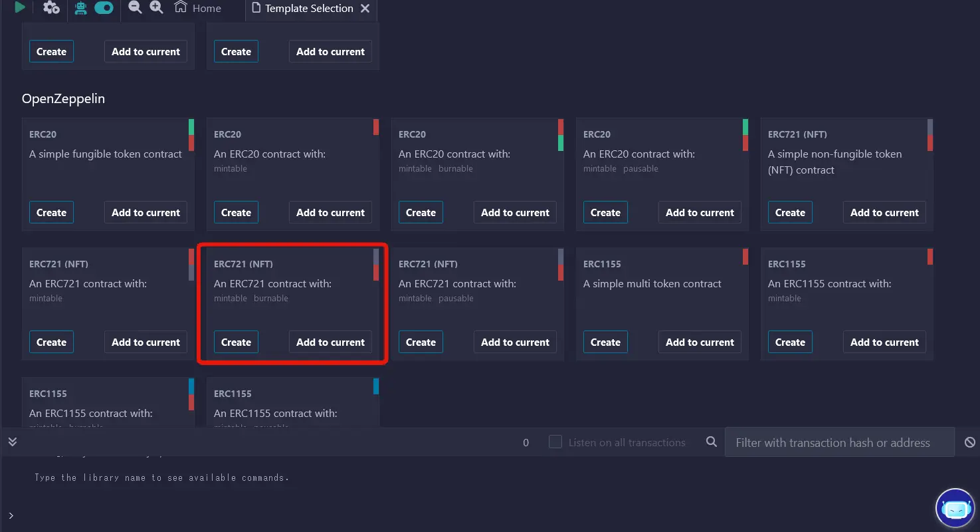Open the chatbot assistant floating icon
This screenshot has height=532, width=980.
(x=955, y=508)
